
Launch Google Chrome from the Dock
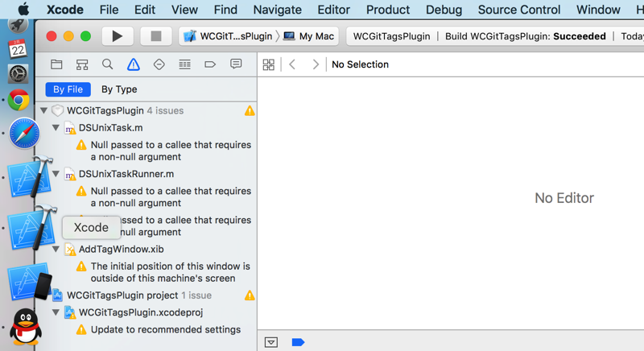(x=19, y=100)
